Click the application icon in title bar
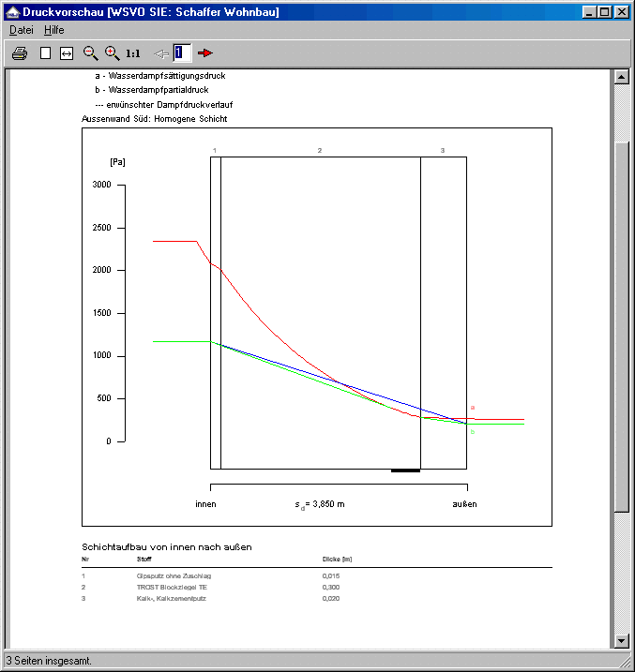635x672 pixels. pyautogui.click(x=12, y=11)
